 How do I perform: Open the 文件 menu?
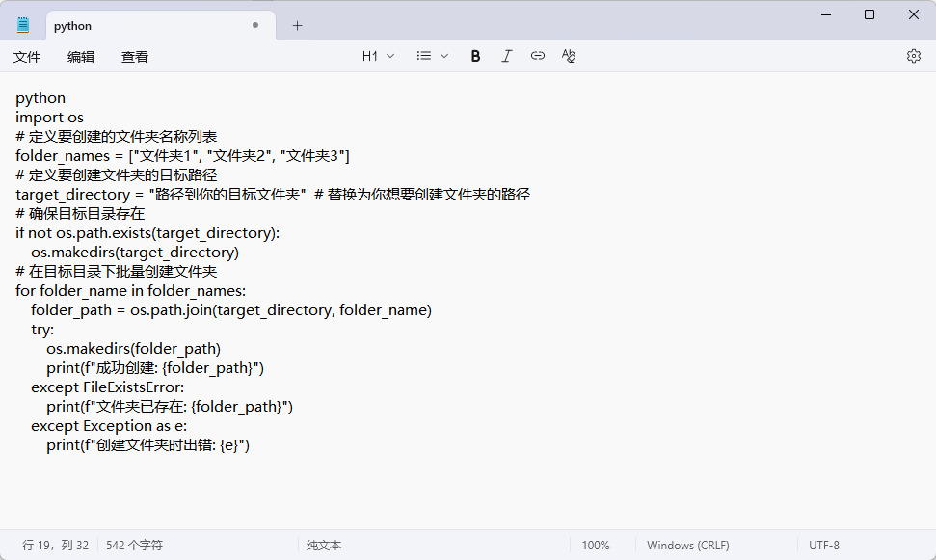click(x=27, y=57)
